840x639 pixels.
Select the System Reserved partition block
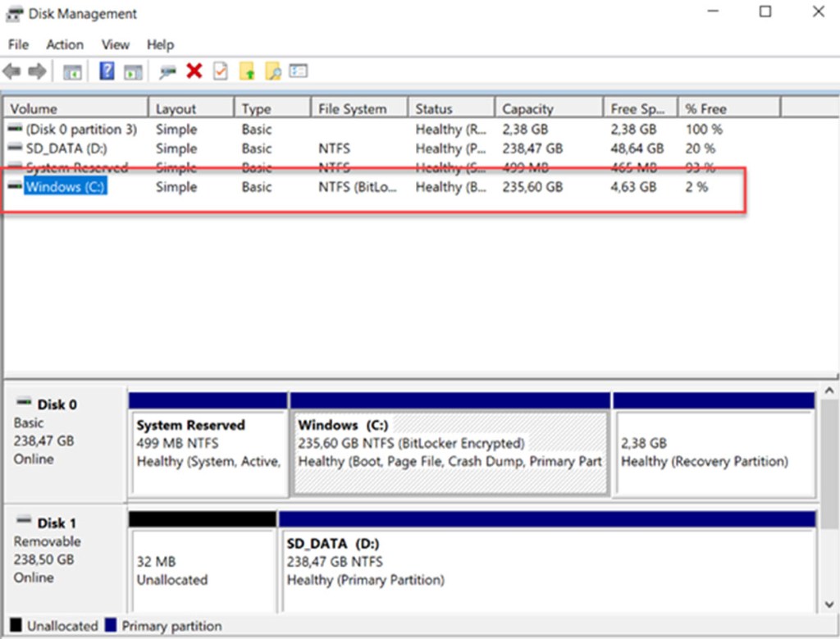point(208,452)
